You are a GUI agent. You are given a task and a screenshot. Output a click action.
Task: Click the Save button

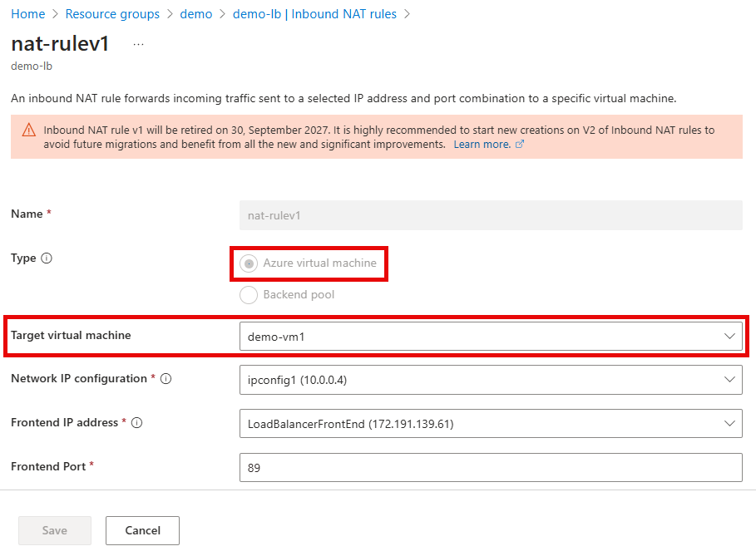tap(54, 530)
